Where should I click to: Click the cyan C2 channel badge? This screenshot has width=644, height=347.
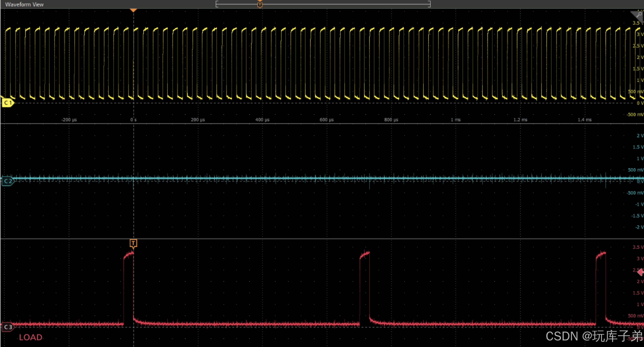click(x=8, y=181)
